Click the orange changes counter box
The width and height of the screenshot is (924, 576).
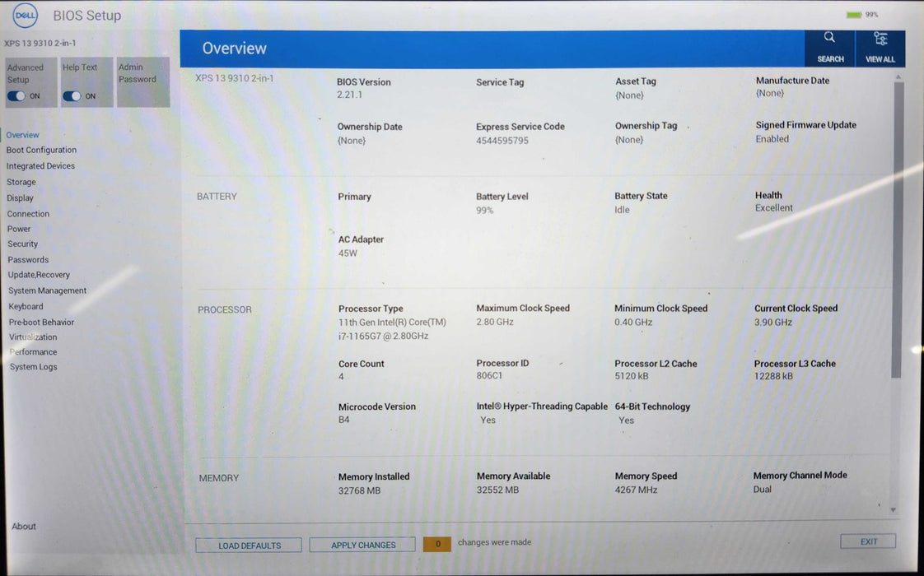tap(437, 544)
